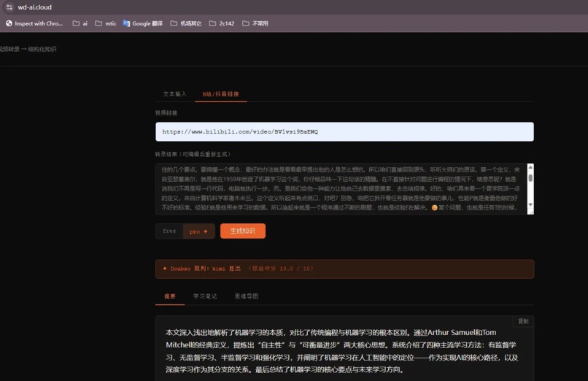The width and height of the screenshot is (588, 381).
Task: Switch to the 文本输入 tab
Action: [175, 93]
